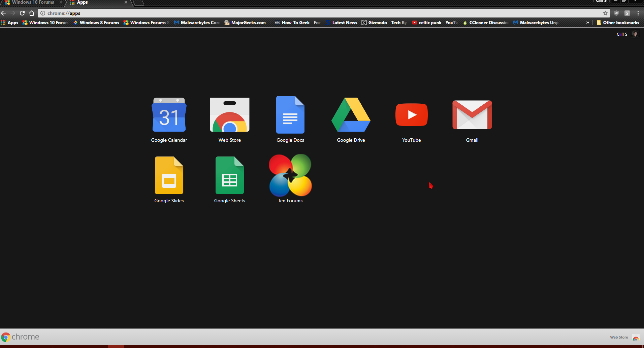Click the Web Store link in the corner
Image resolution: width=644 pixels, height=348 pixels.
[619, 337]
